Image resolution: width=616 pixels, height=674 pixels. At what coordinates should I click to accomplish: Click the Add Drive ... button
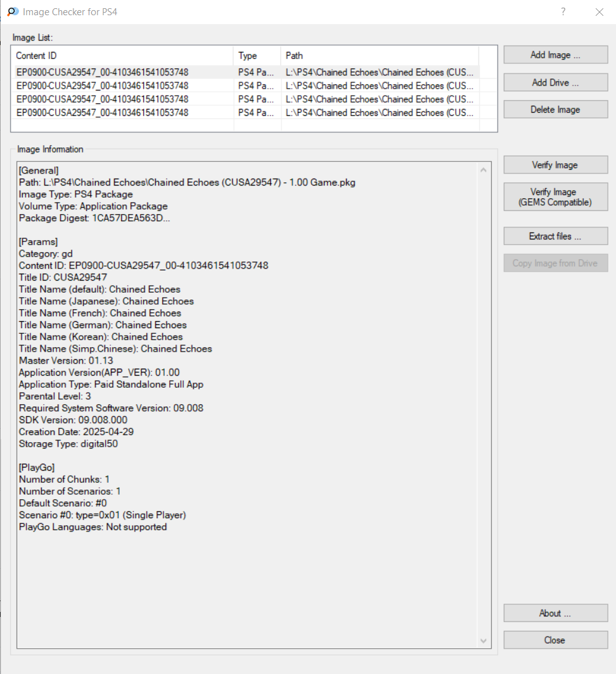coord(555,82)
